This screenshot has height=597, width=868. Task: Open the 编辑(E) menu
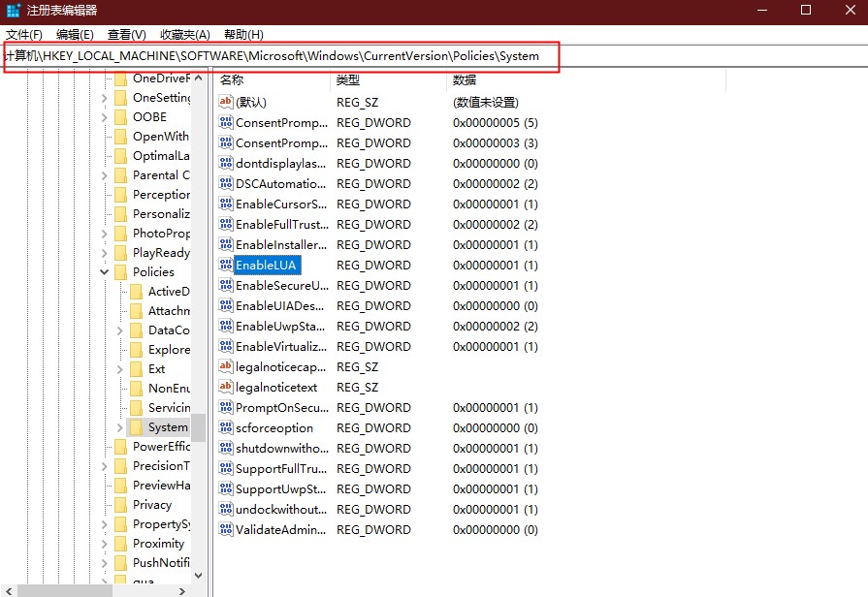tap(75, 35)
